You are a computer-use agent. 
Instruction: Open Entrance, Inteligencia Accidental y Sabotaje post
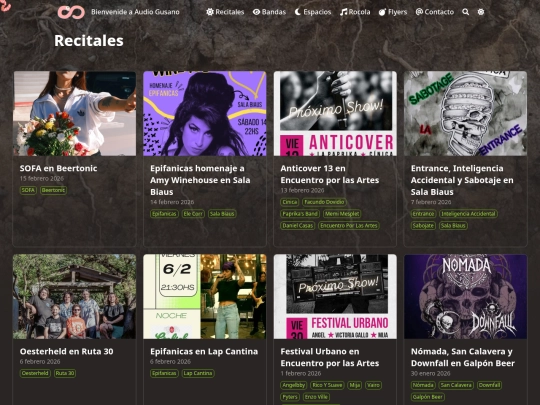462,180
